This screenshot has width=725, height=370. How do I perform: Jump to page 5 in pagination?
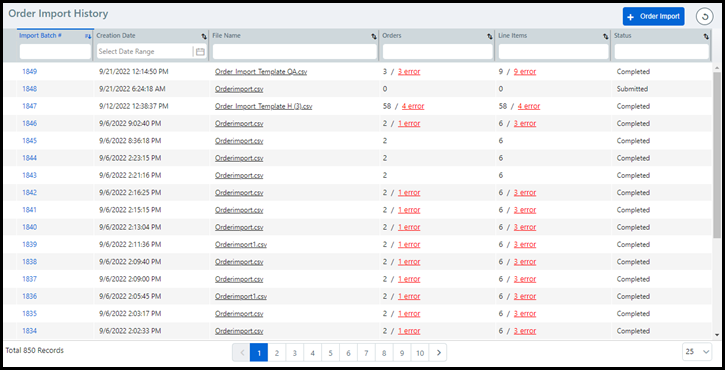coord(330,353)
